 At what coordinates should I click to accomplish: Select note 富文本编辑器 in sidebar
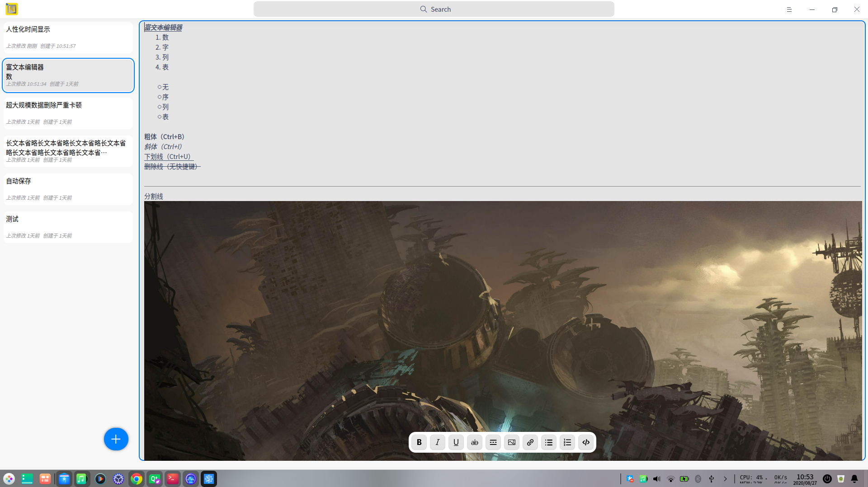click(x=68, y=75)
